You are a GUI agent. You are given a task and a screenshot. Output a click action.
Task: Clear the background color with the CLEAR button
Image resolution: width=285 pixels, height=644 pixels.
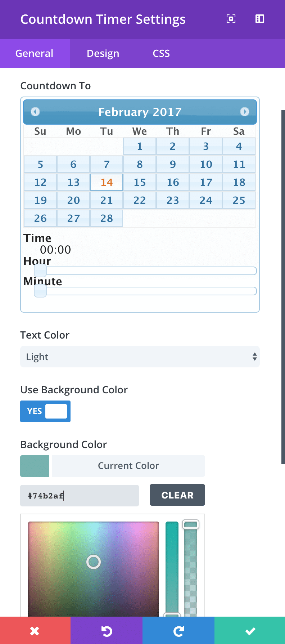[177, 495]
